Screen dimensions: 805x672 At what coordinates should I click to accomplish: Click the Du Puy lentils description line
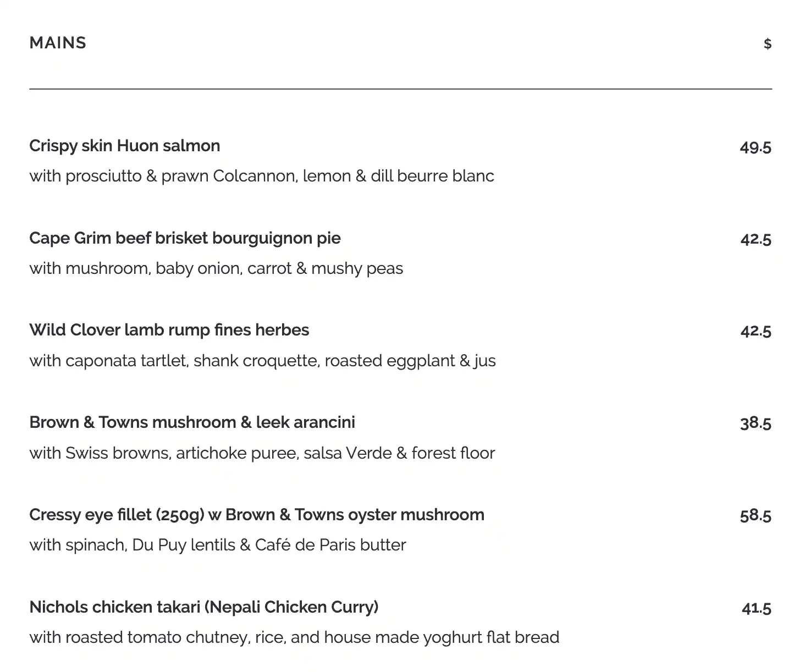[x=218, y=545]
